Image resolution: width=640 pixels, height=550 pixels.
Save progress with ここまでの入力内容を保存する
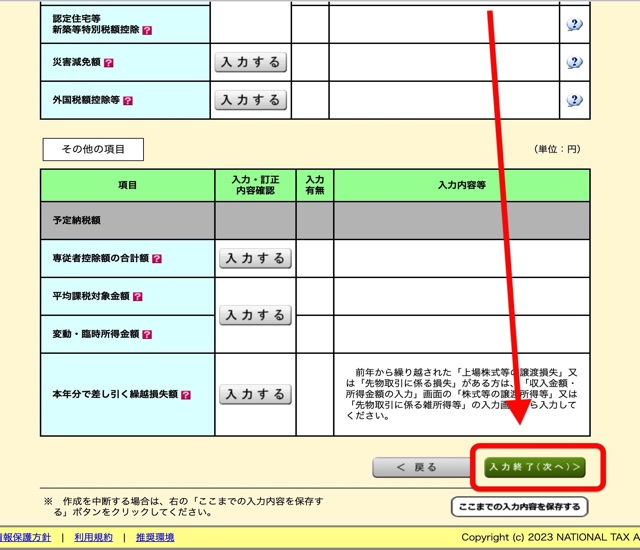coord(519,507)
